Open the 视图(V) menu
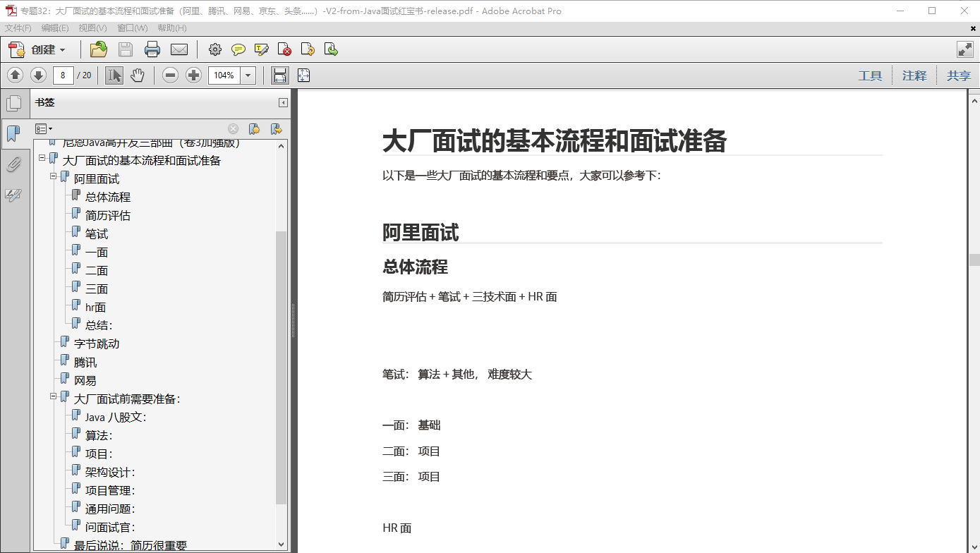Screen dimensions: 980x553 click(x=92, y=28)
